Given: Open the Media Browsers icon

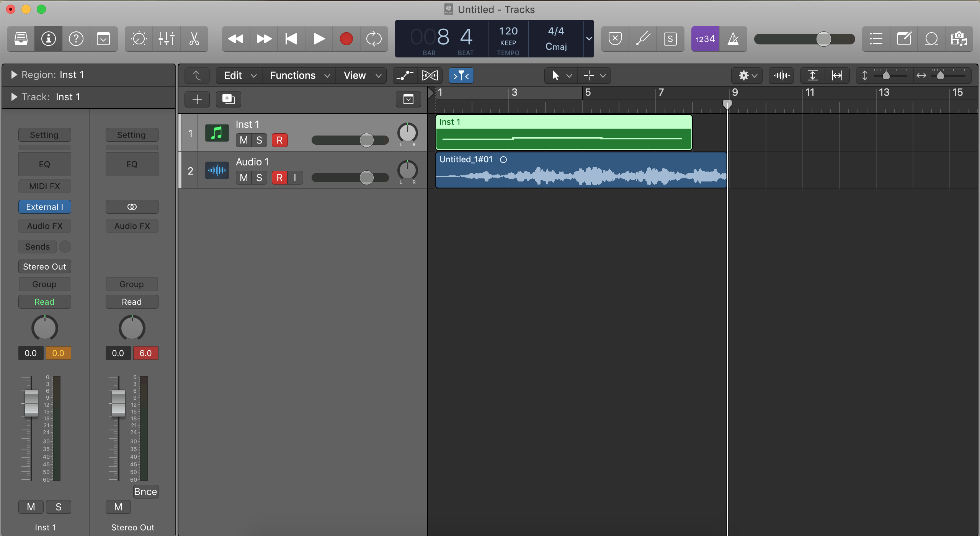Looking at the screenshot, I should pos(959,39).
